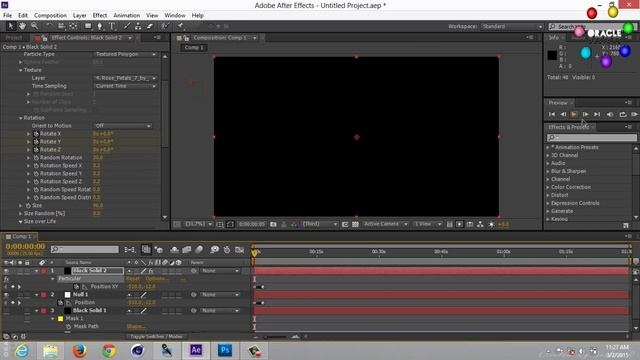This screenshot has width=640, height=360.
Task: Toggle Rotate X stopwatch
Action: (x=36, y=134)
